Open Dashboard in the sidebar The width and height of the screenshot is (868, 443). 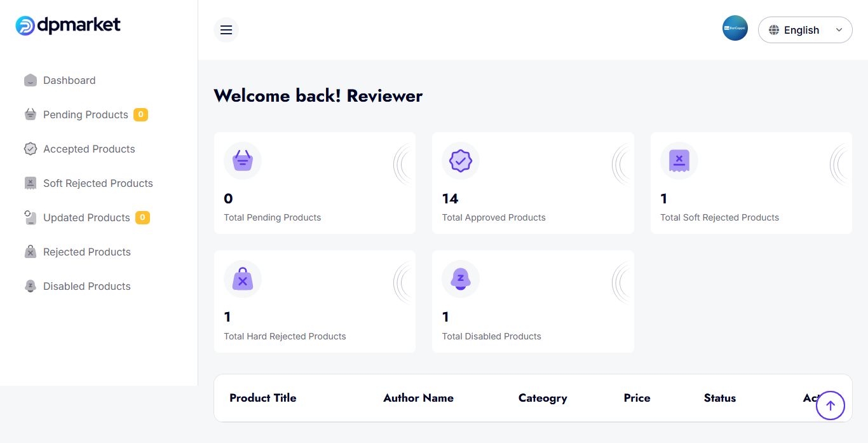[x=69, y=80]
